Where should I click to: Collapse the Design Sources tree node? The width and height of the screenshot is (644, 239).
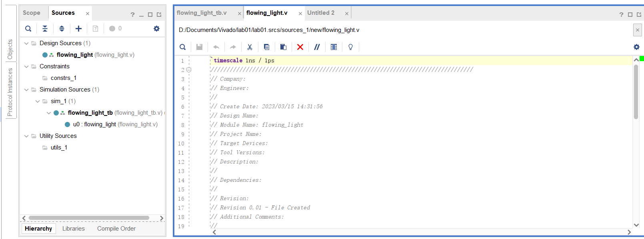26,43
